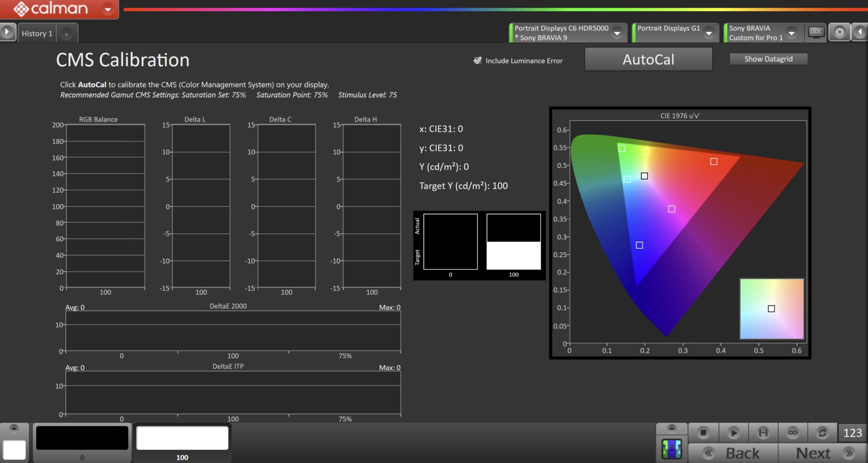This screenshot has width=868, height=463.
Task: Click the refresh cycle arrows icon
Action: (x=822, y=432)
